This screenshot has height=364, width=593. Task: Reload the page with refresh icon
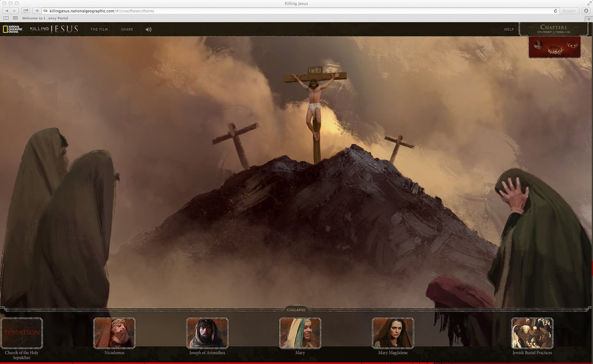coord(555,11)
